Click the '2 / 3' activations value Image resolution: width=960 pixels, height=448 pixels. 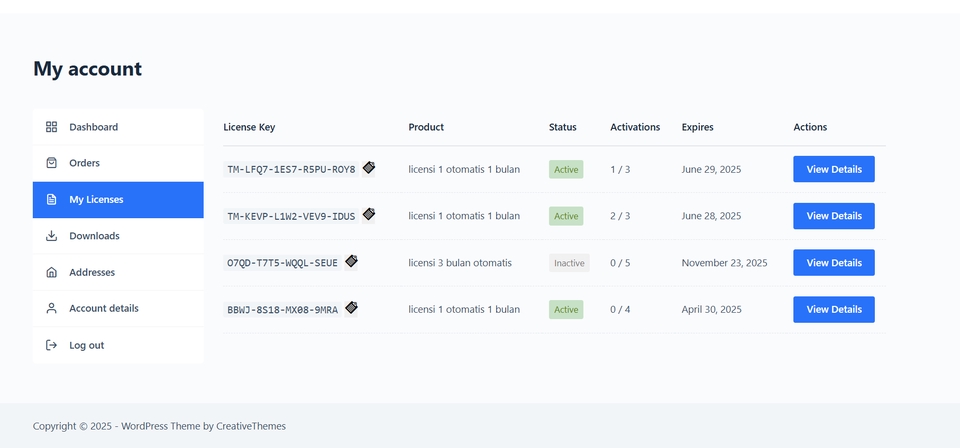(620, 216)
